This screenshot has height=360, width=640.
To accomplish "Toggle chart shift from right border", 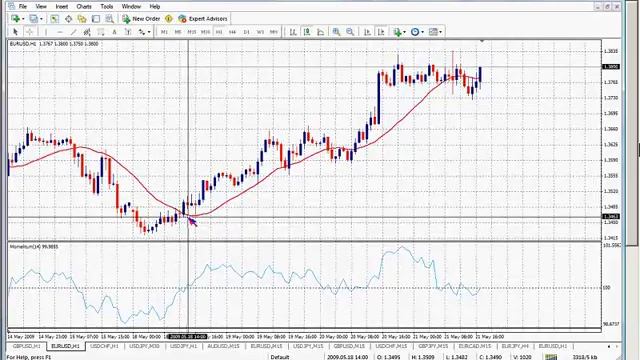I will (381, 32).
